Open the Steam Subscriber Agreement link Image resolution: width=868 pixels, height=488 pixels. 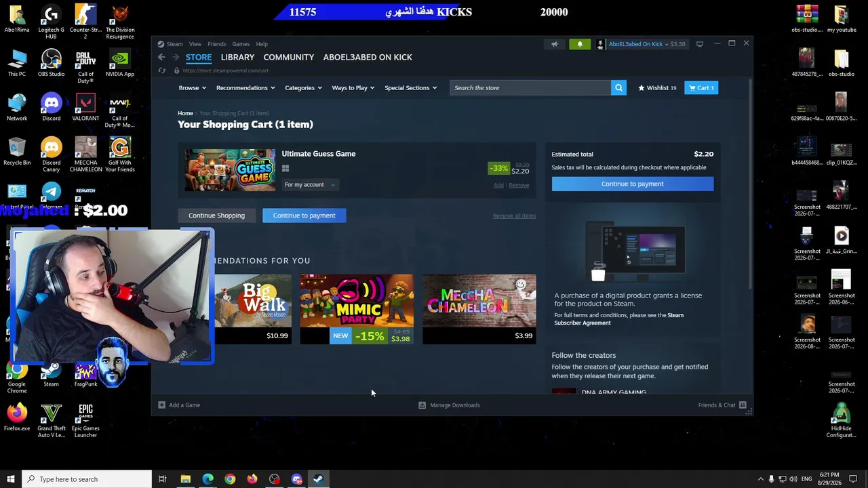(618, 319)
